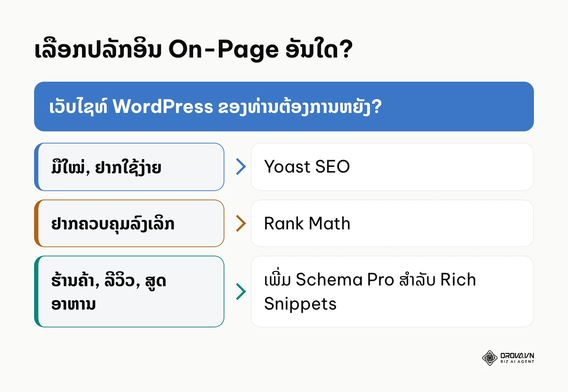This screenshot has height=392, width=568.
Task: Select the Rank Math card
Action: 392,223
